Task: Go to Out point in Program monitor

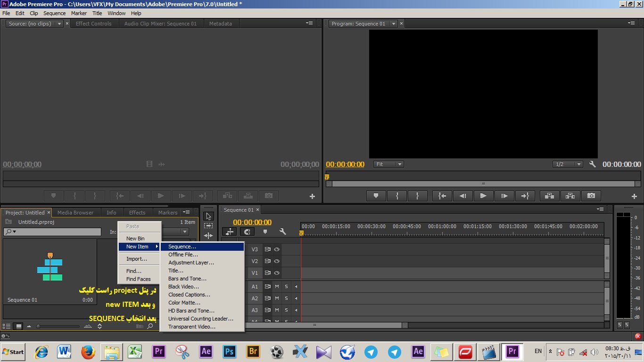Action: pos(525,196)
